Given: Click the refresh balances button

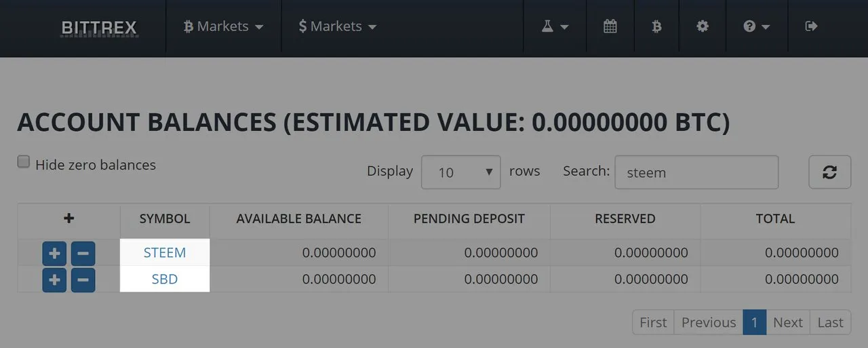Looking at the screenshot, I should [x=829, y=172].
